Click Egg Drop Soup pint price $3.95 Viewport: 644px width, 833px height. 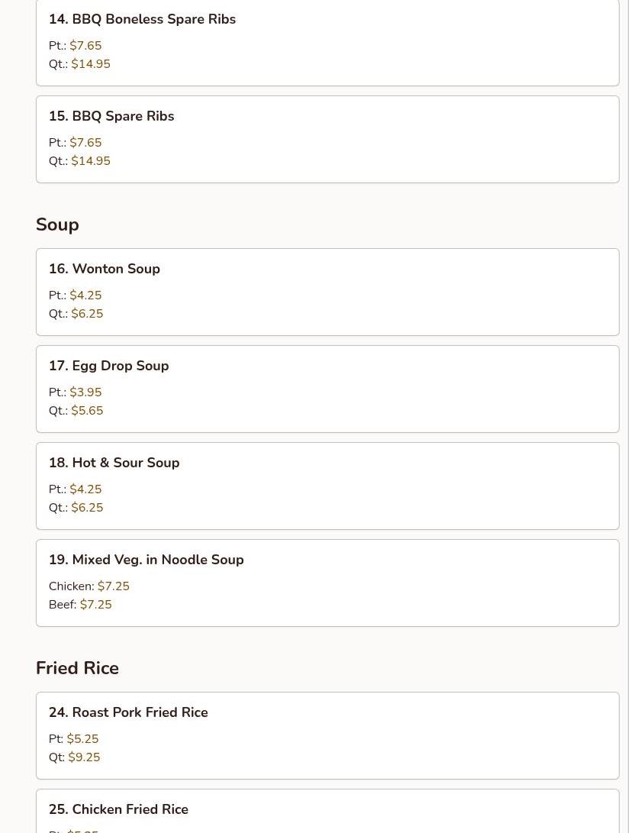(85, 392)
